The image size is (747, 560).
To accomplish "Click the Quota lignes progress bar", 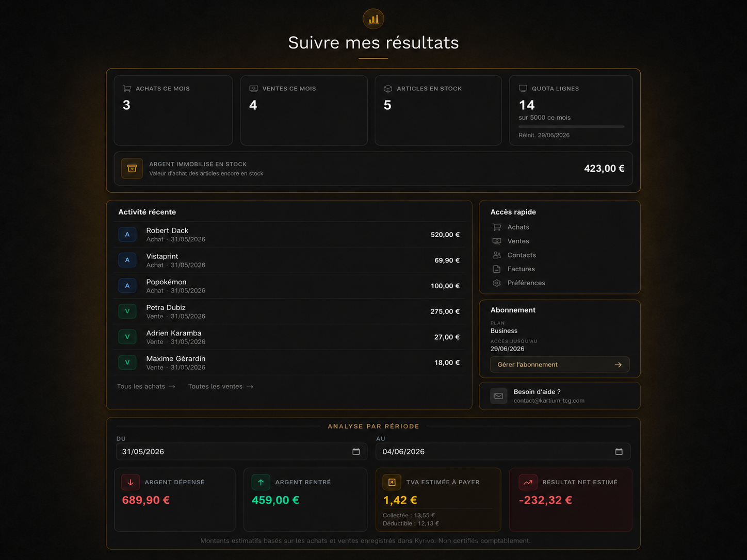I will [572, 126].
